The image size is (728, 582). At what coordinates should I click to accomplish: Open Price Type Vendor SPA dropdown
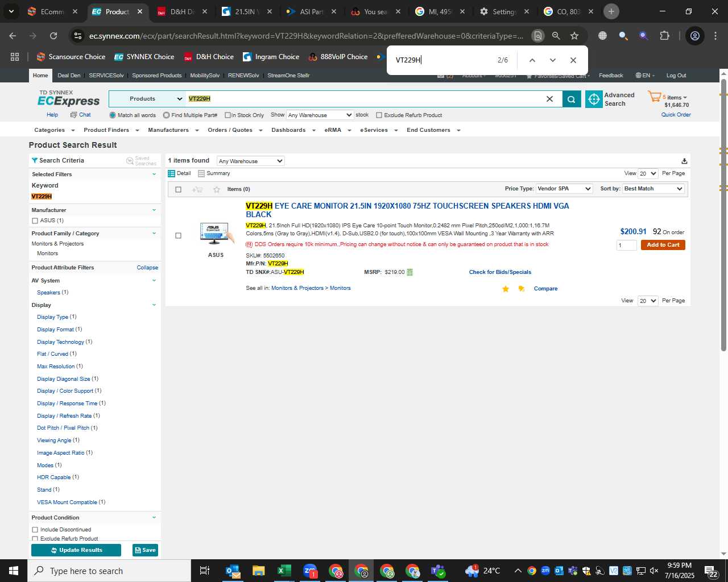tap(564, 189)
